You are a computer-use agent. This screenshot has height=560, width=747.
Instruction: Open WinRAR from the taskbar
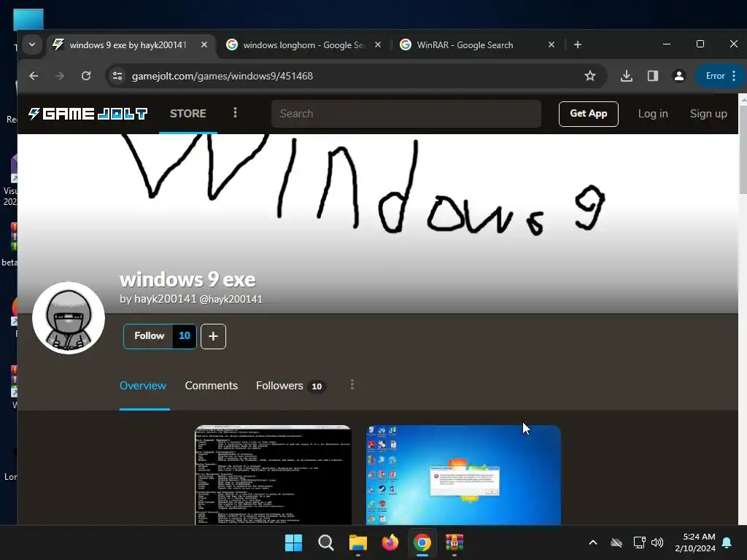click(454, 542)
